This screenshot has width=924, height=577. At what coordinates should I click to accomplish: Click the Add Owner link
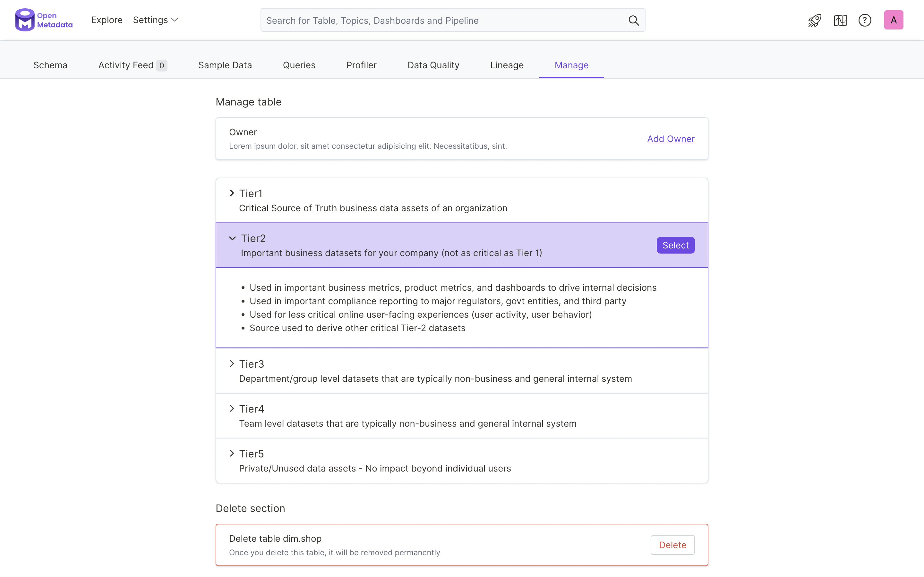coord(671,139)
